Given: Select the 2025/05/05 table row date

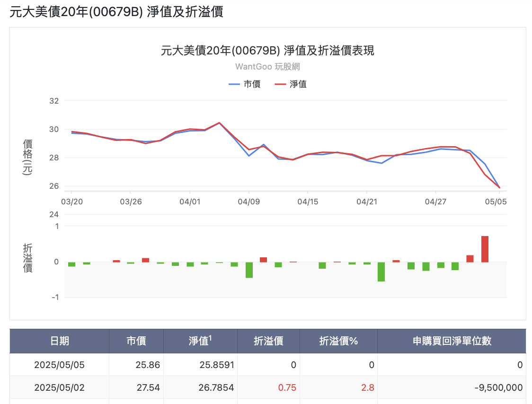Looking at the screenshot, I should click(59, 365).
